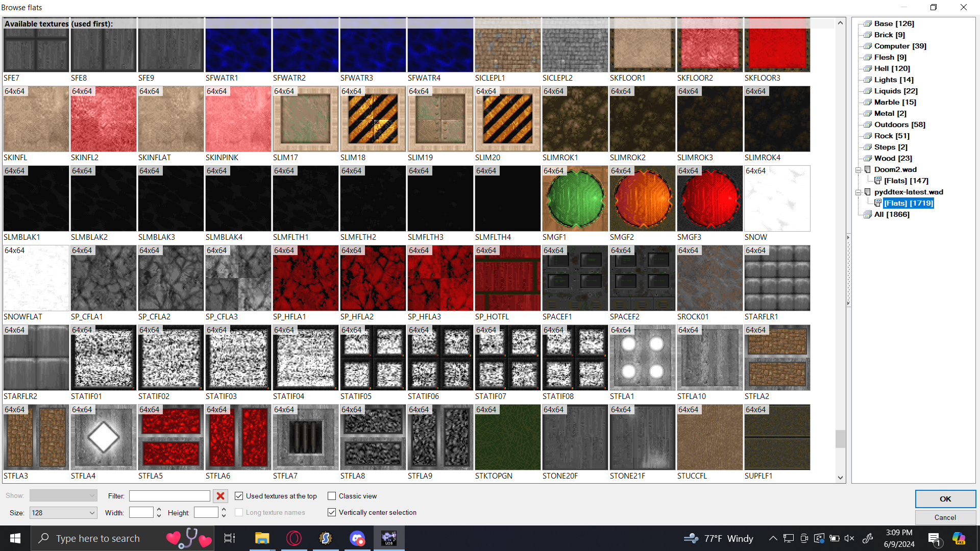Open the Computer [39] texture set
Image resolution: width=980 pixels, height=551 pixels.
tap(900, 46)
